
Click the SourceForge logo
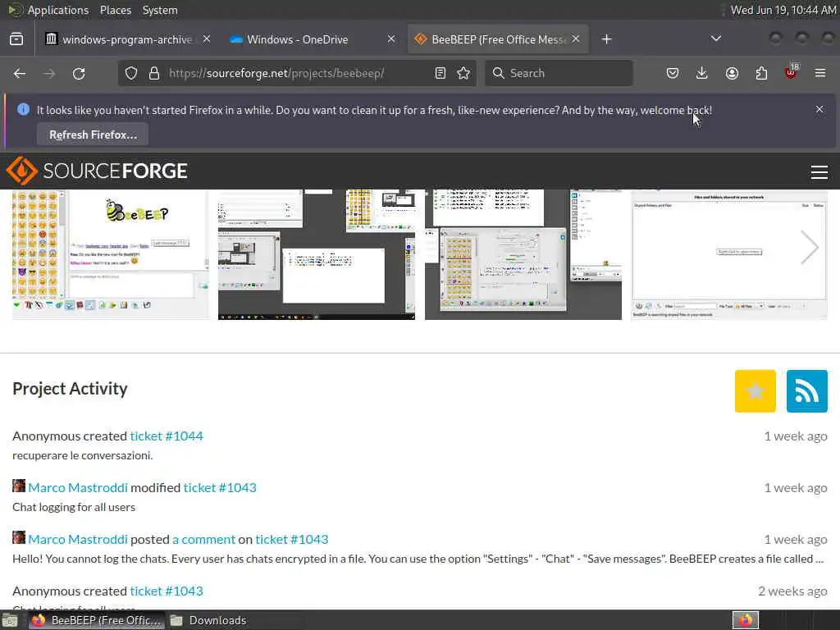(97, 171)
